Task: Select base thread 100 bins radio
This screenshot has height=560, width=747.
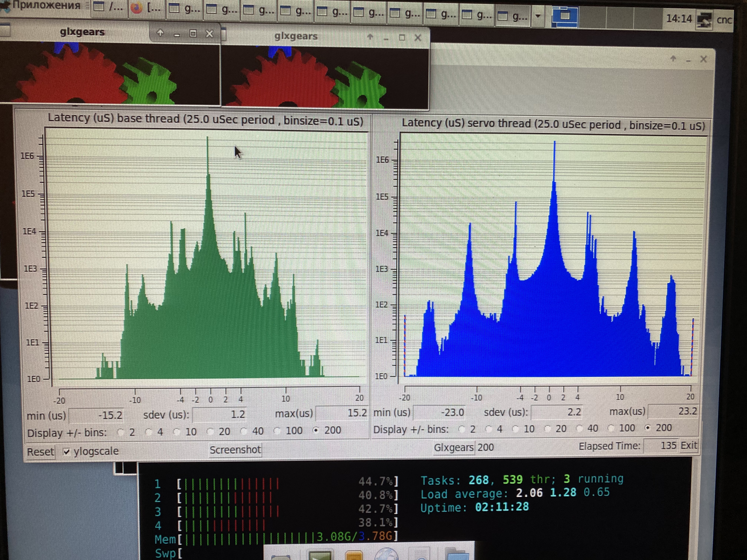Action: click(277, 431)
